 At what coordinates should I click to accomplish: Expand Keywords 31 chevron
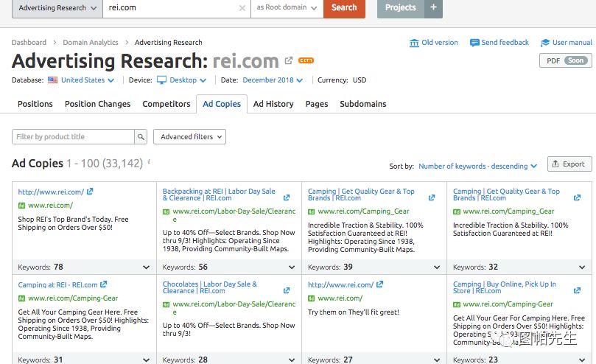(x=146, y=360)
